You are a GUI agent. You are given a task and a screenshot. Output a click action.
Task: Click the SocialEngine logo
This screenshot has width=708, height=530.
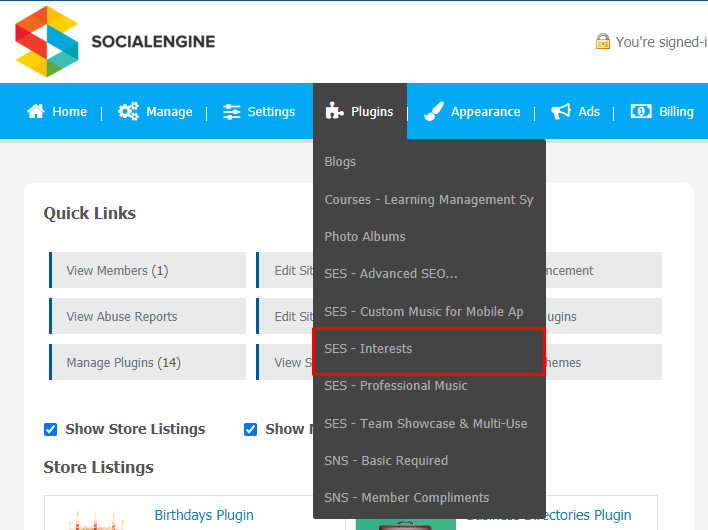115,42
